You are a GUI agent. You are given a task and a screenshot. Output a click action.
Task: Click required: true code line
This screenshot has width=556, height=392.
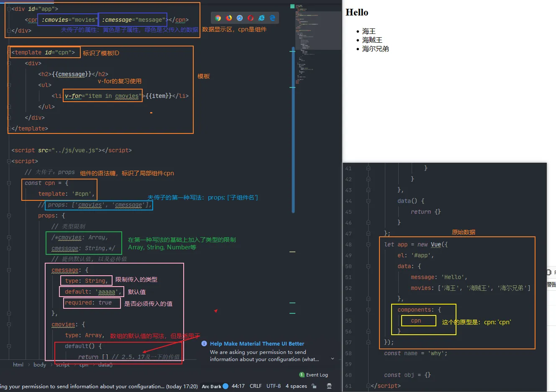(x=88, y=303)
